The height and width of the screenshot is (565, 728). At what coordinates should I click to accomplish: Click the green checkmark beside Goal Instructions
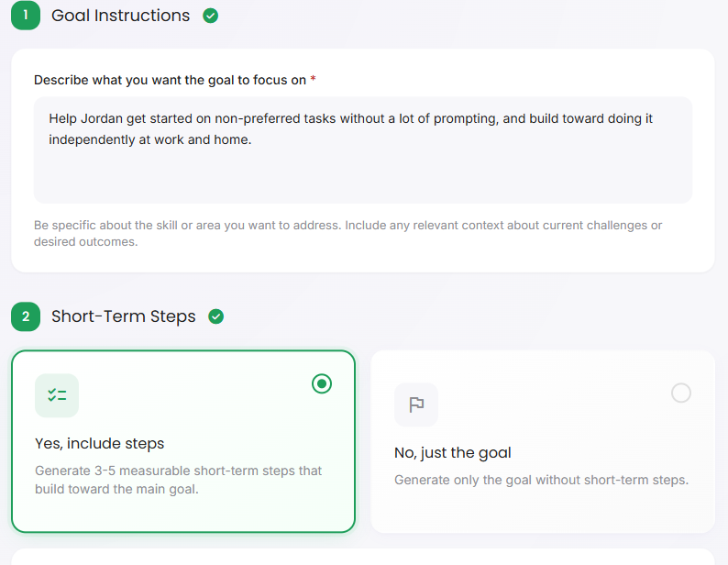tap(210, 16)
